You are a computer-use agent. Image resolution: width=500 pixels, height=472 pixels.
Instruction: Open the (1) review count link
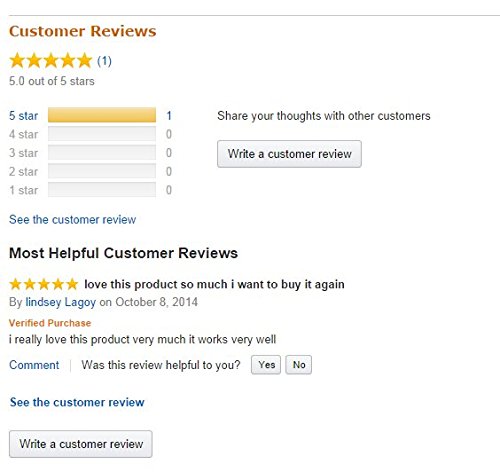click(x=104, y=61)
